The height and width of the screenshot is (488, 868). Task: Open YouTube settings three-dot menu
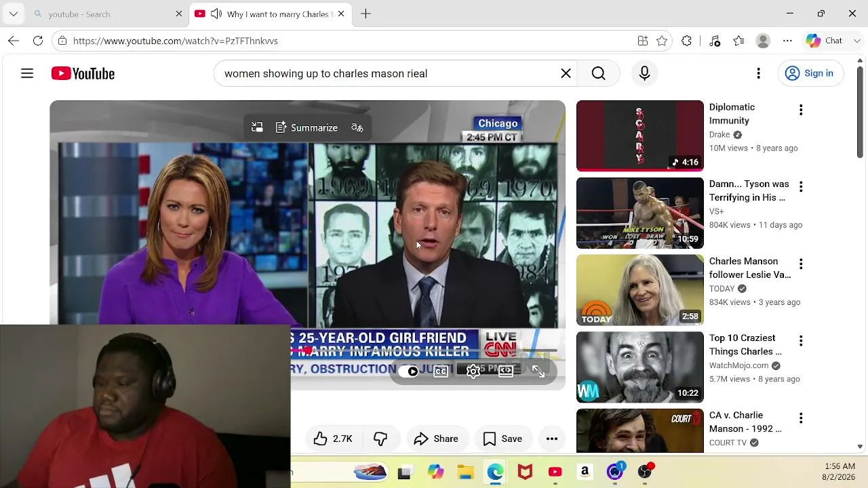pyautogui.click(x=758, y=73)
